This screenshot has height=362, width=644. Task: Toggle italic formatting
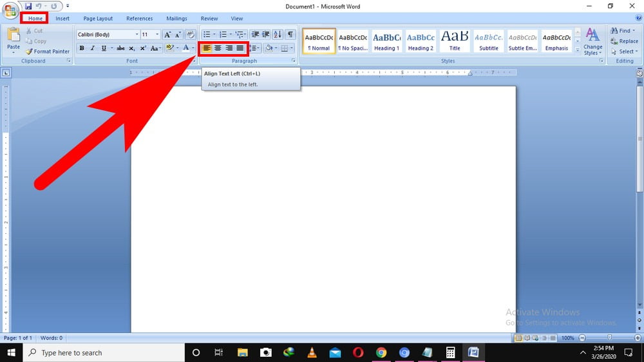pyautogui.click(x=93, y=48)
